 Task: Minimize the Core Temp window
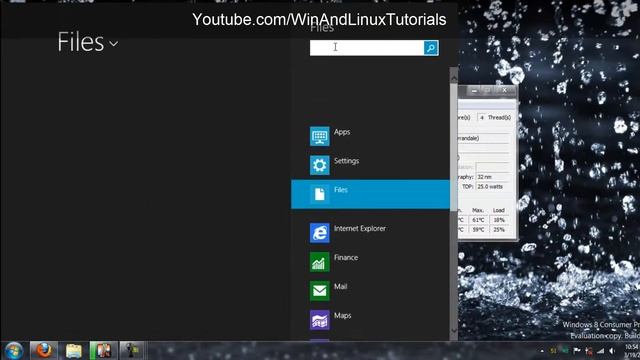[474, 91]
